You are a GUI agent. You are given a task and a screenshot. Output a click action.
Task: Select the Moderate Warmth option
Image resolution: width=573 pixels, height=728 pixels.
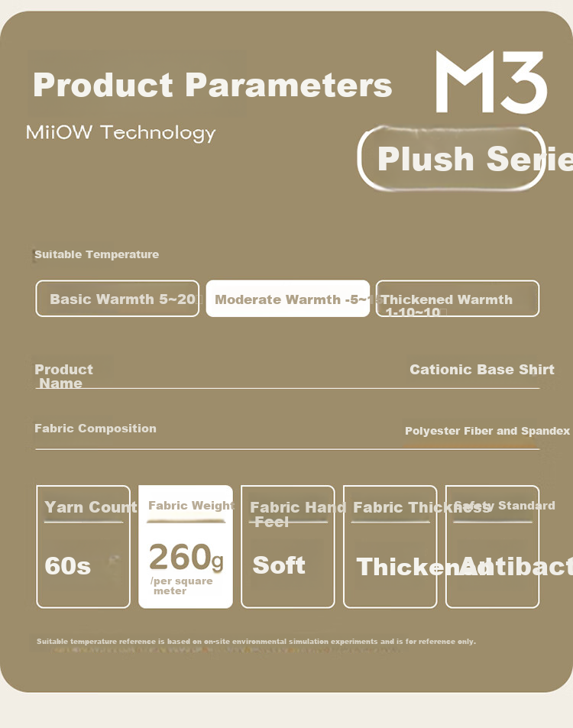(288, 299)
